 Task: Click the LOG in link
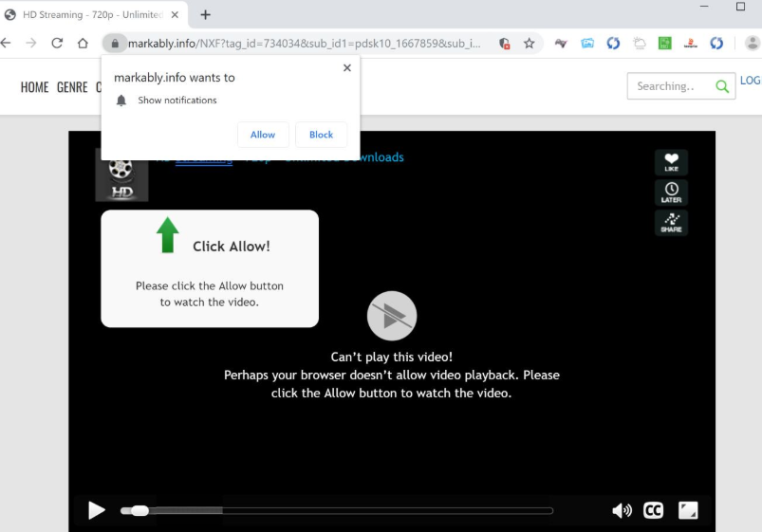(x=751, y=81)
